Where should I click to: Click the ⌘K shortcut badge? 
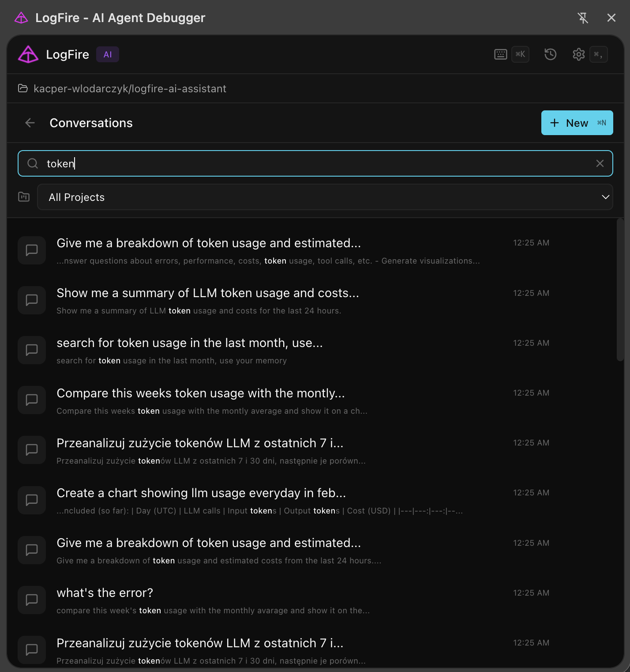pos(520,54)
